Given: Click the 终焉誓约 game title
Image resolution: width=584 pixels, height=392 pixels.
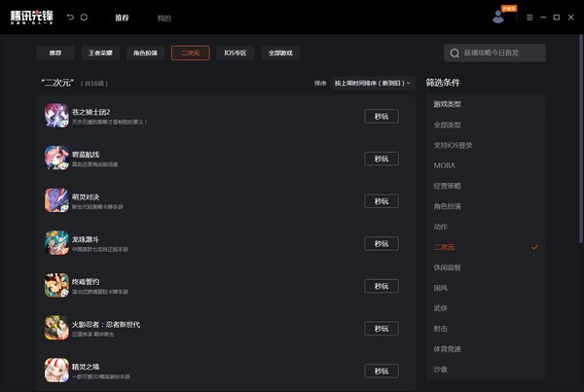Looking at the screenshot, I should tap(86, 282).
